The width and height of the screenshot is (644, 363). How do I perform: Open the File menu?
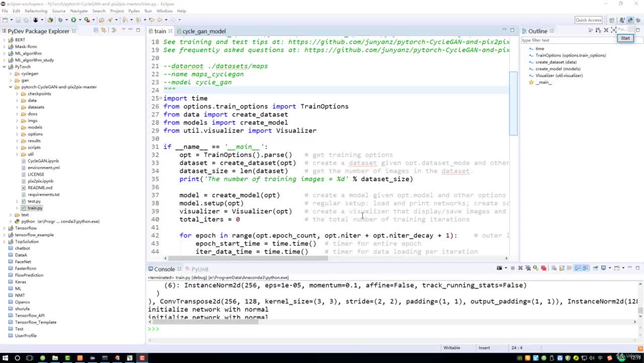tap(5, 11)
